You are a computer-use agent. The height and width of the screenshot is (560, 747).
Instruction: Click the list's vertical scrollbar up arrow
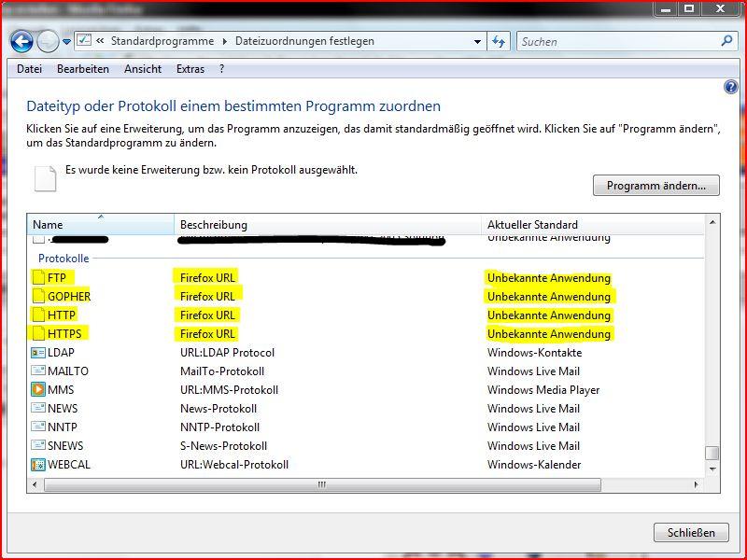click(712, 222)
